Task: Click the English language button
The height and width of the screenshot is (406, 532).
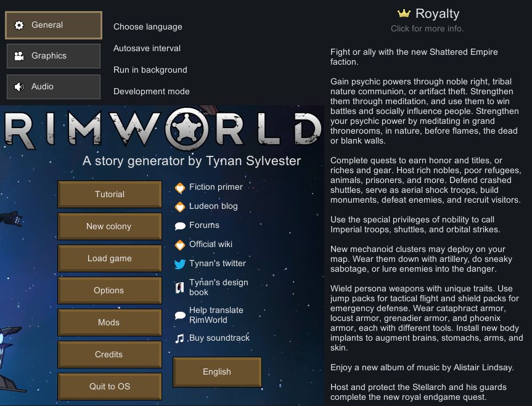Action: pyautogui.click(x=217, y=371)
